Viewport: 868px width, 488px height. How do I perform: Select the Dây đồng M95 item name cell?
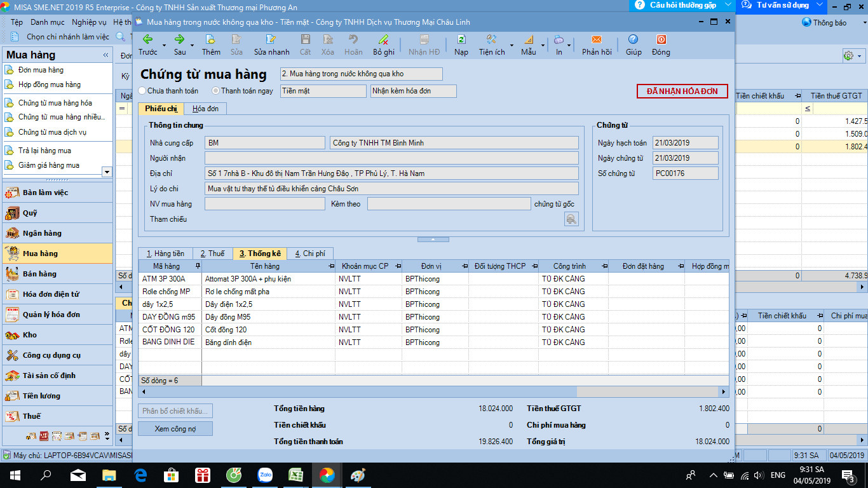coord(269,317)
